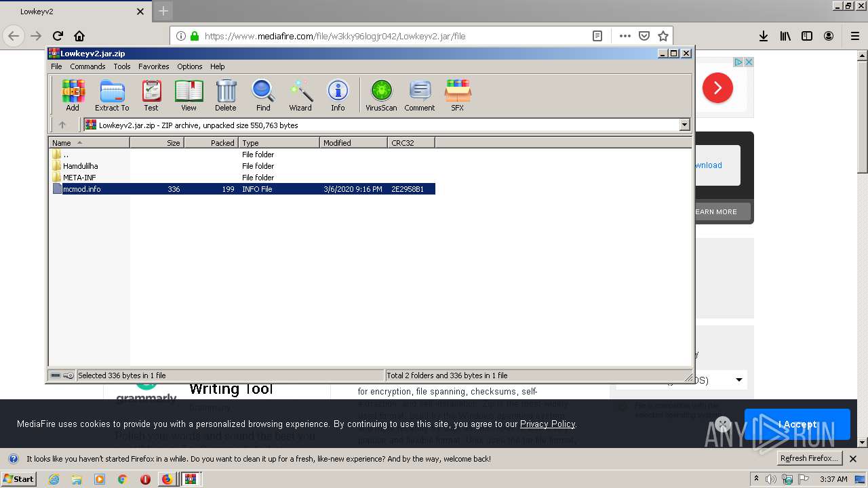Open Firefox downloads arrow icon
The image size is (868, 488).
(x=764, y=36)
